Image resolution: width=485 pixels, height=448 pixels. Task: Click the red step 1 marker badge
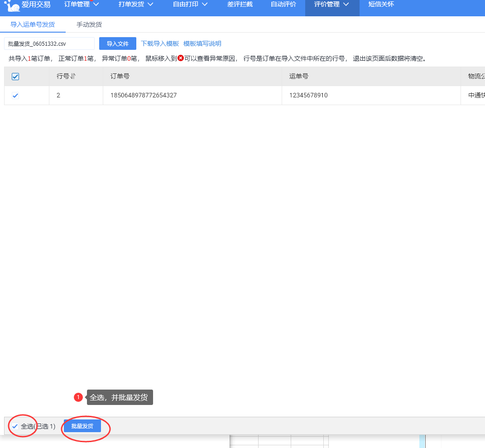pyautogui.click(x=78, y=397)
